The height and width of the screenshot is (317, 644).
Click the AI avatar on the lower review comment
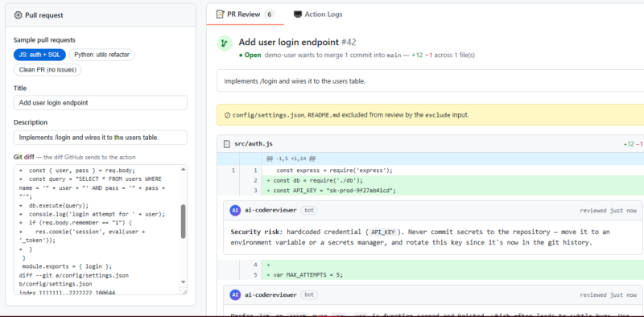[x=235, y=294]
